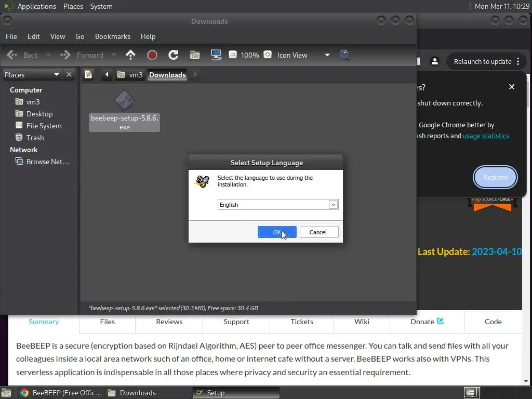Image resolution: width=532 pixels, height=399 pixels.
Task: Open the Forward history dropdown arrow
Action: [x=114, y=55]
